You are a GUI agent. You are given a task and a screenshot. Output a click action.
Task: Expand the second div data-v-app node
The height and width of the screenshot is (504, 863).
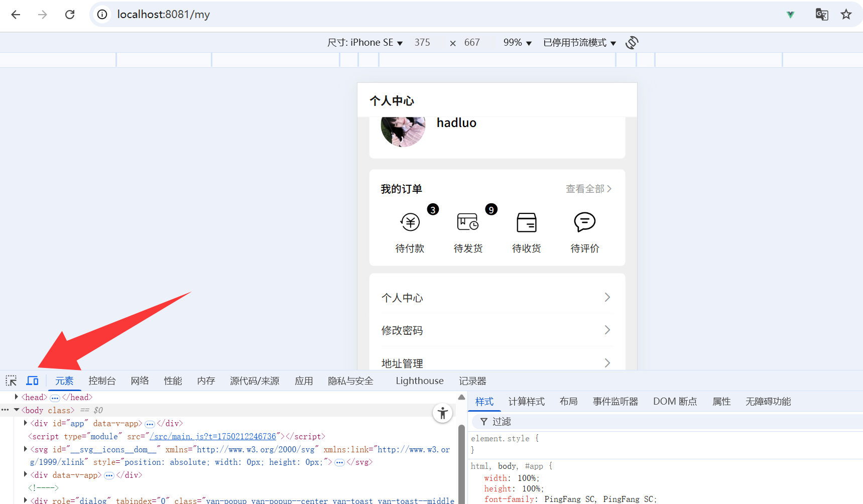click(25, 474)
